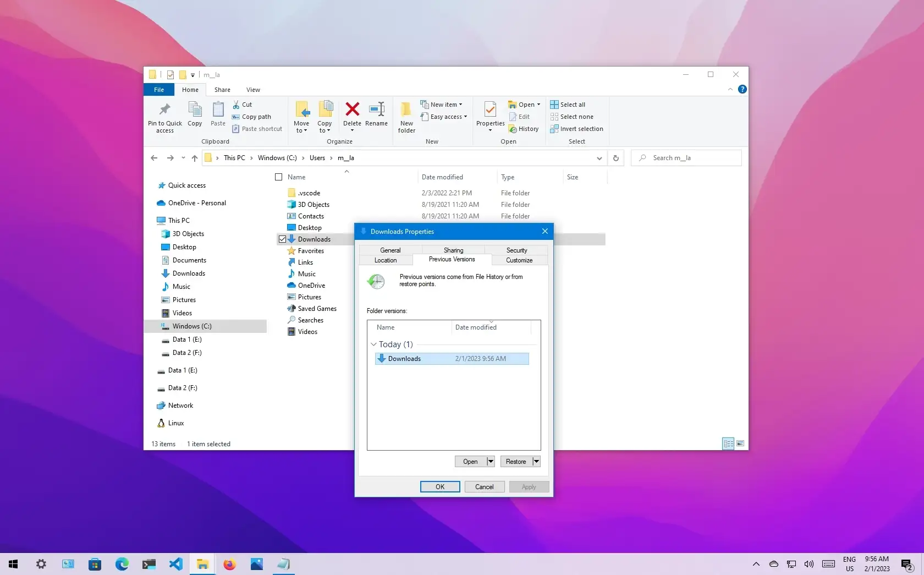
Task: Create a New folder from ribbon
Action: [x=406, y=117]
